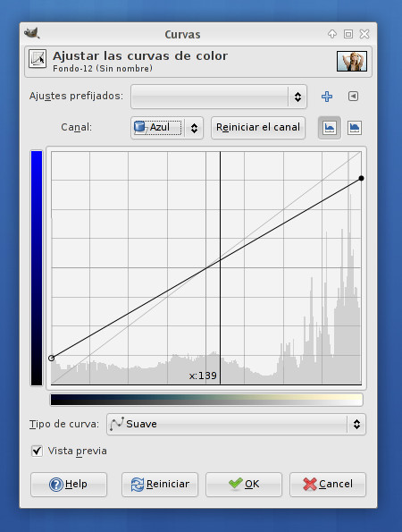The image size is (402, 532).
Task: Click the Reiniciar button
Action: coord(160,485)
